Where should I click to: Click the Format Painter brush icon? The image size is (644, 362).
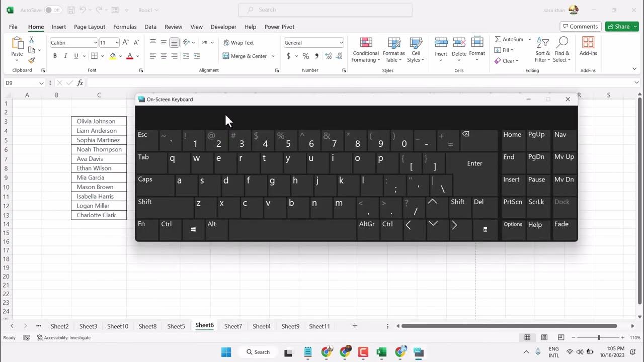click(32, 60)
